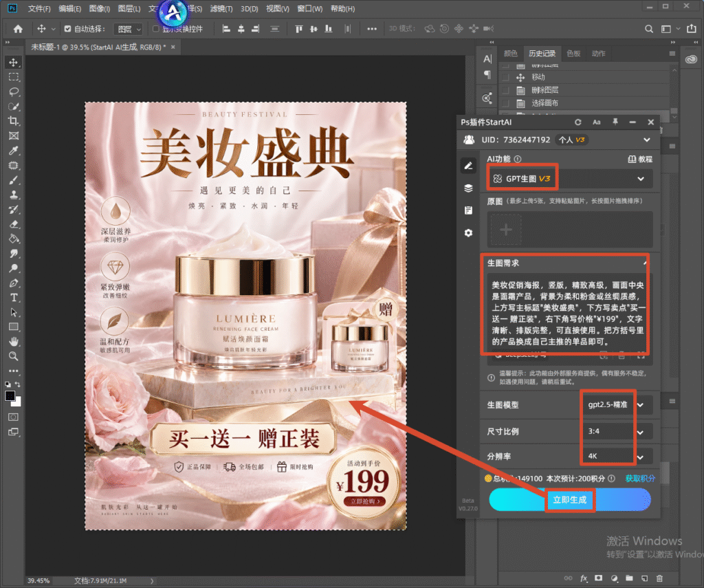Select the Eyedropper tool
This screenshot has width=704, height=588.
14,151
